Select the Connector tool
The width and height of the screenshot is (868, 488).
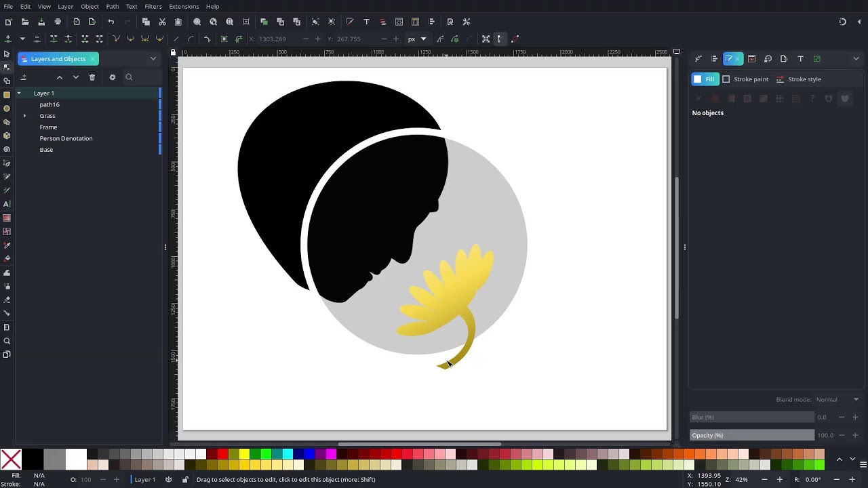tap(7, 313)
